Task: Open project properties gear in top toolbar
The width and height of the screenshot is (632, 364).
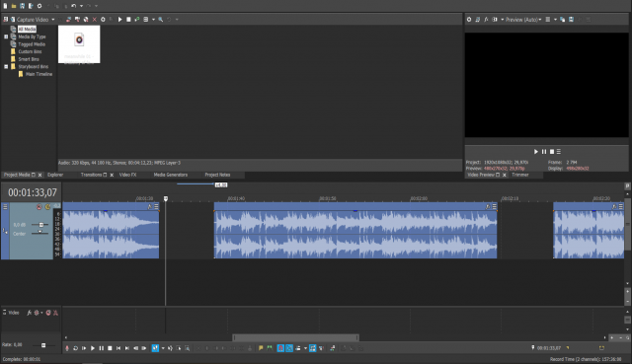Action: pos(39,6)
